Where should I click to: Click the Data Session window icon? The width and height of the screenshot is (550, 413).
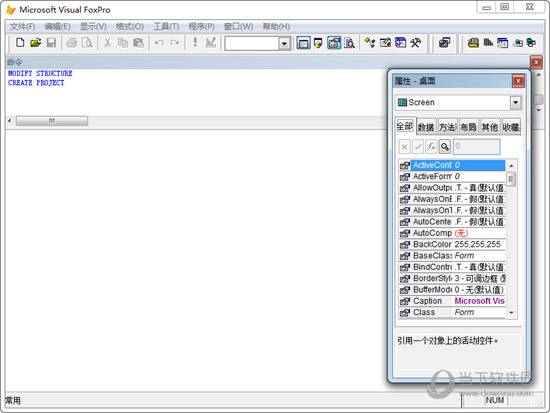click(318, 43)
